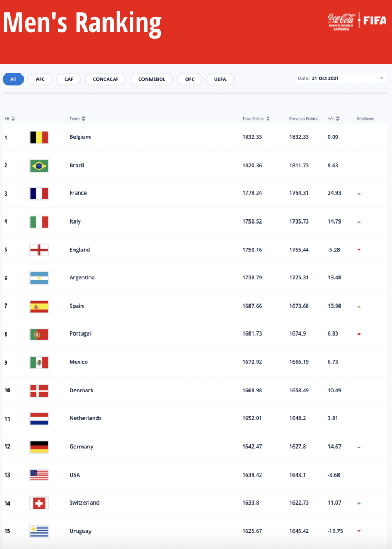
Task: Open the Netherlands team link
Action: point(85,418)
